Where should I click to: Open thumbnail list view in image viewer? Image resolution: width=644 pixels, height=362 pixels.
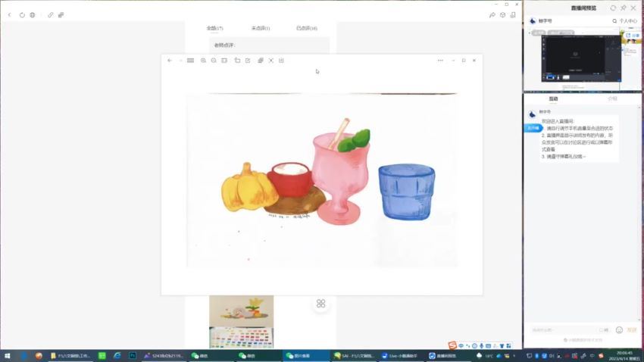[190, 61]
